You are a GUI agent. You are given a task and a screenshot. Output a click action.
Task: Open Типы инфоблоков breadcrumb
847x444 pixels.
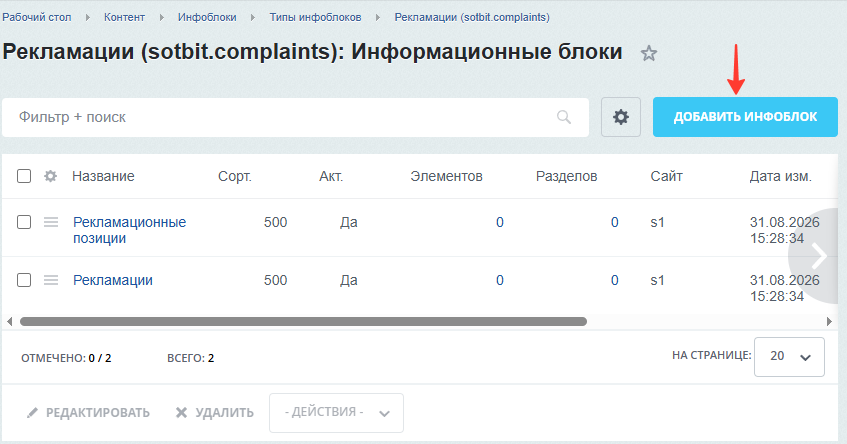(x=315, y=17)
